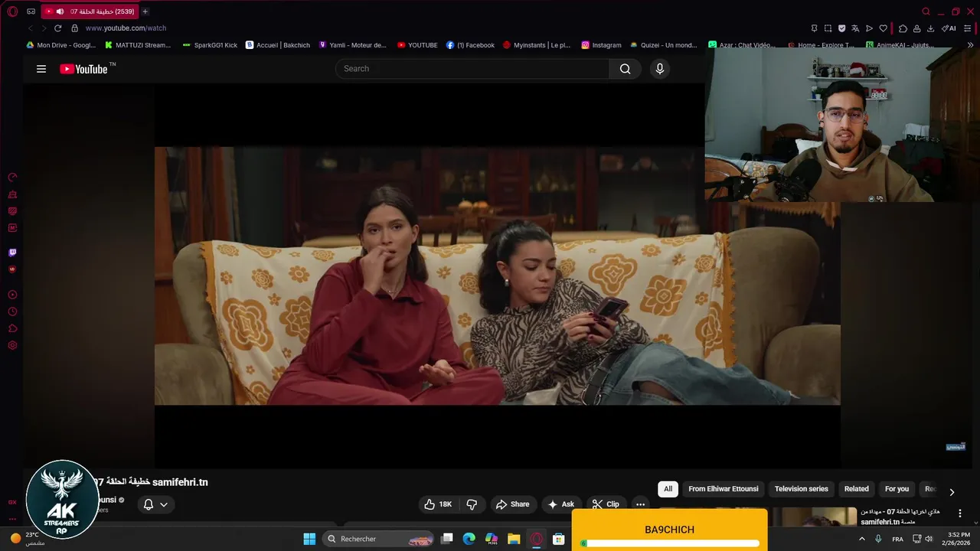Start voice search with microphone
The height and width of the screenshot is (551, 980).
click(660, 69)
